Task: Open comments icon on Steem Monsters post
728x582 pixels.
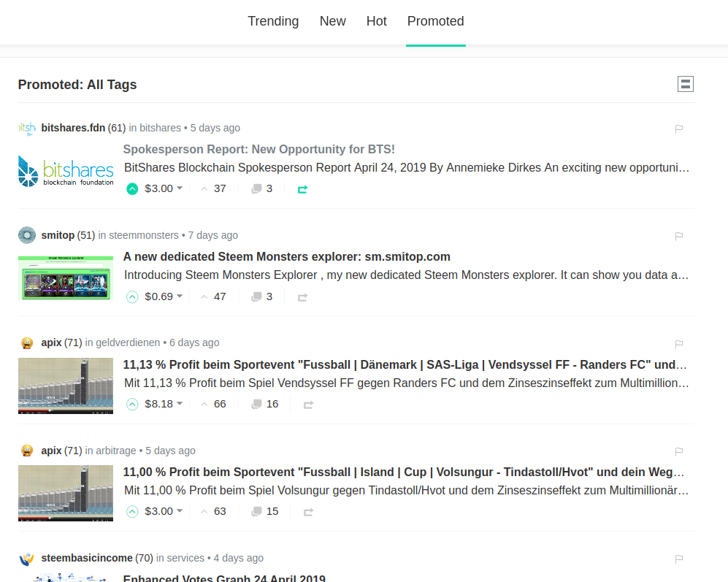Action: point(257,296)
